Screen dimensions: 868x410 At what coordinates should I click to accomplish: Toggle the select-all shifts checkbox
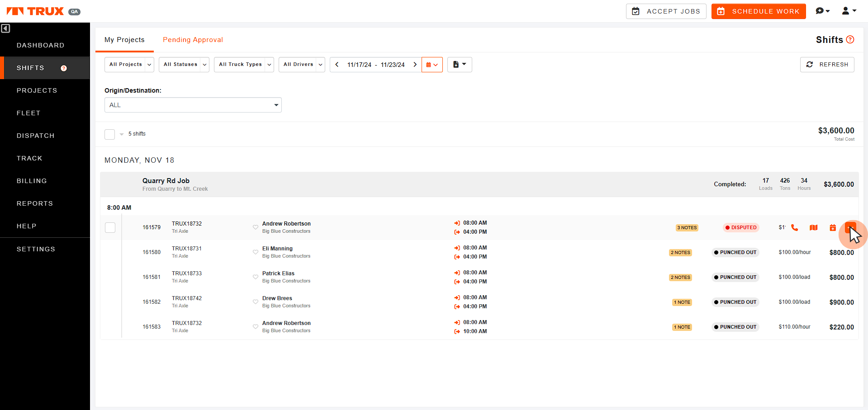(x=109, y=134)
